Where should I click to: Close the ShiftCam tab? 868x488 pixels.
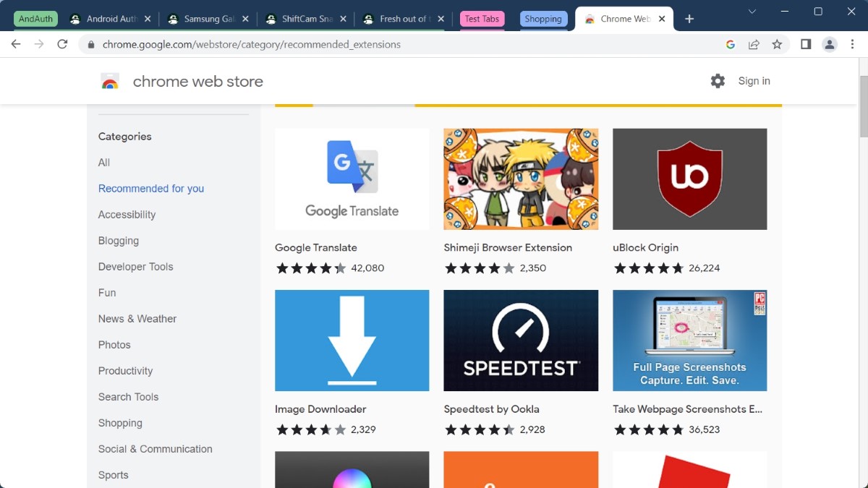click(342, 19)
